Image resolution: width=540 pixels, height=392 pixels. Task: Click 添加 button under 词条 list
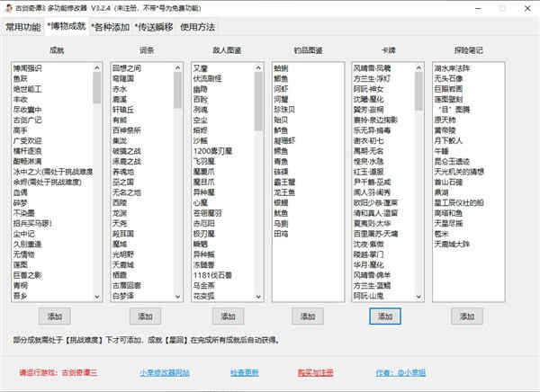(145, 316)
